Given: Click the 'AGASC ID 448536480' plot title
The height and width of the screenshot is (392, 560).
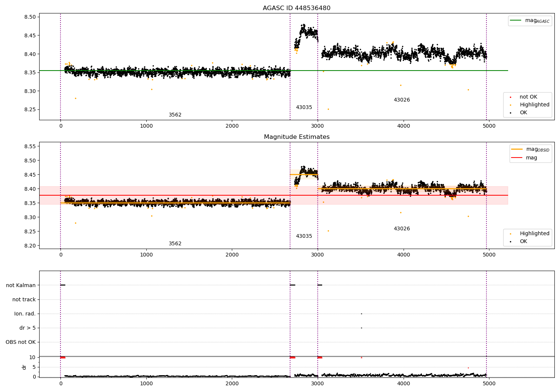Looking at the screenshot, I should pos(296,8).
